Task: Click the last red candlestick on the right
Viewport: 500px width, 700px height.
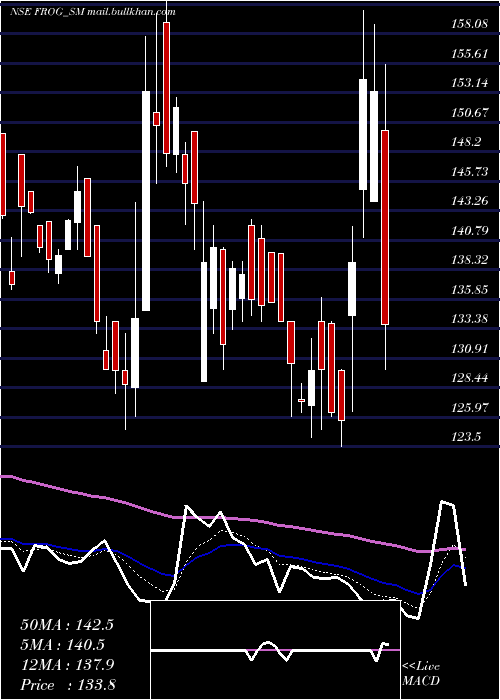Action: (x=385, y=227)
